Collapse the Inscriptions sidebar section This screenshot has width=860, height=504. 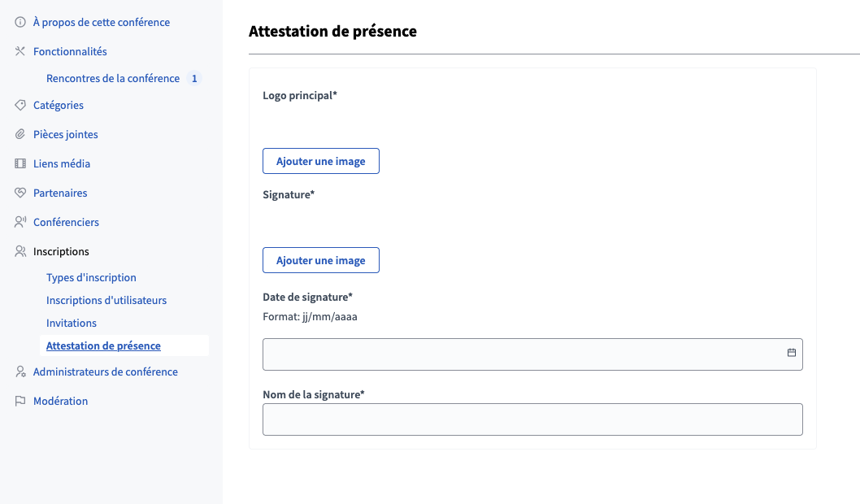(x=61, y=251)
